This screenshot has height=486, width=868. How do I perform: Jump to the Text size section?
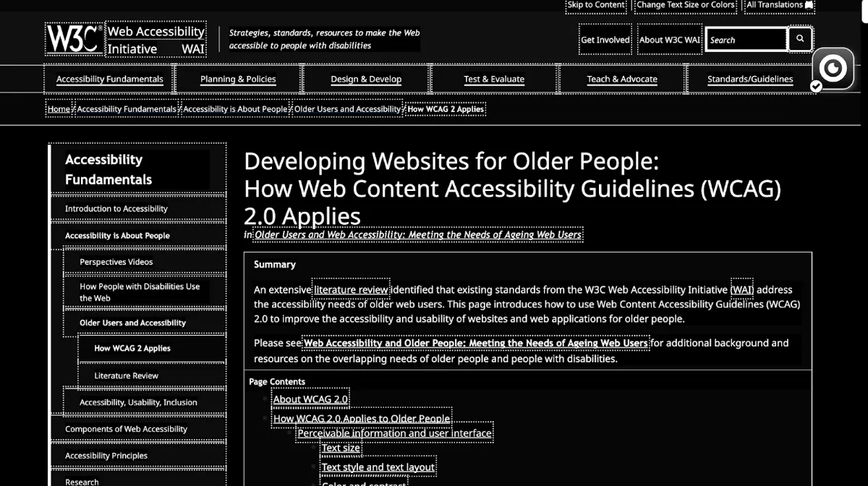(x=341, y=448)
